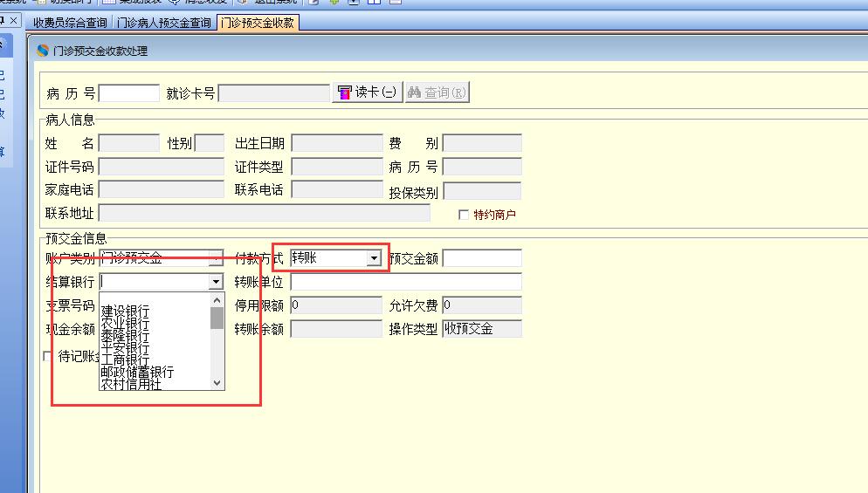This screenshot has height=493, width=868.
Task: Click the bank list scrollbar up arrow
Action: [217, 300]
